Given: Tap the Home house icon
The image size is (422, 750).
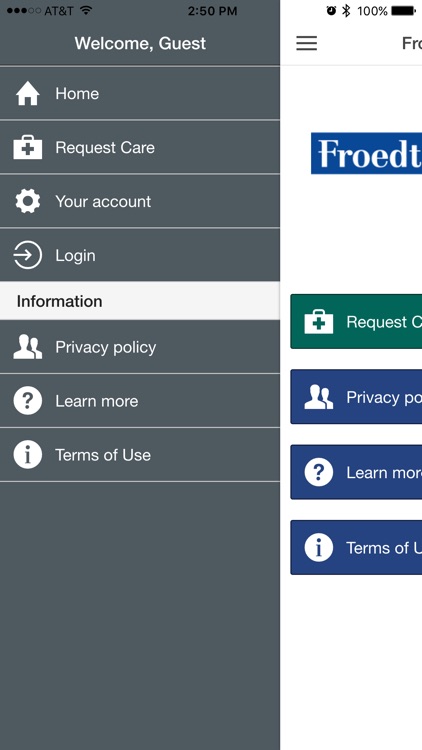Looking at the screenshot, I should [x=28, y=93].
